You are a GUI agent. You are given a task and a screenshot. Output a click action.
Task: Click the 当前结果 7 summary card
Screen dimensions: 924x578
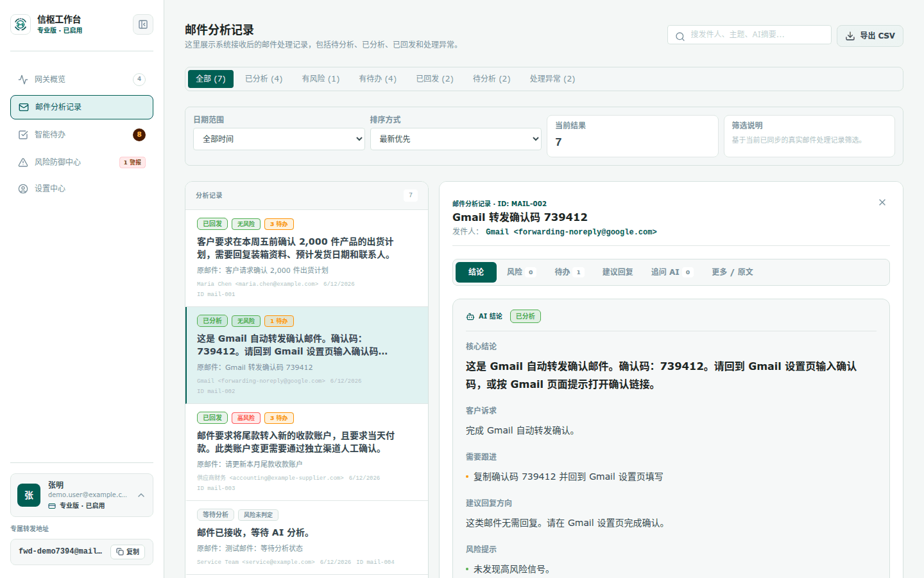point(632,136)
